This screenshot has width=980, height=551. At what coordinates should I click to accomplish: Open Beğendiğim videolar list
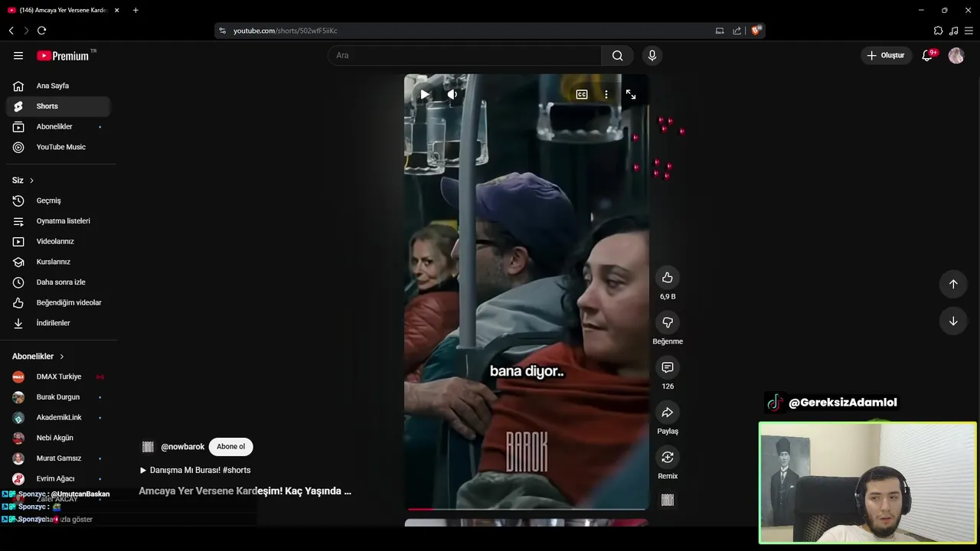(x=58, y=302)
